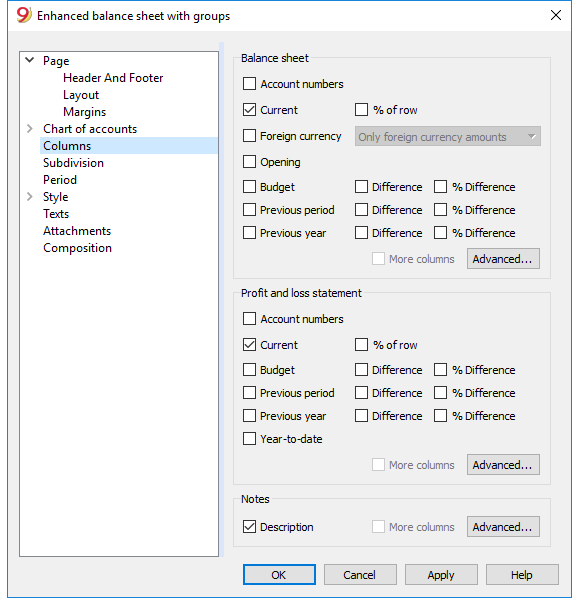
Task: Expand the Style tree node
Action: coord(29,196)
